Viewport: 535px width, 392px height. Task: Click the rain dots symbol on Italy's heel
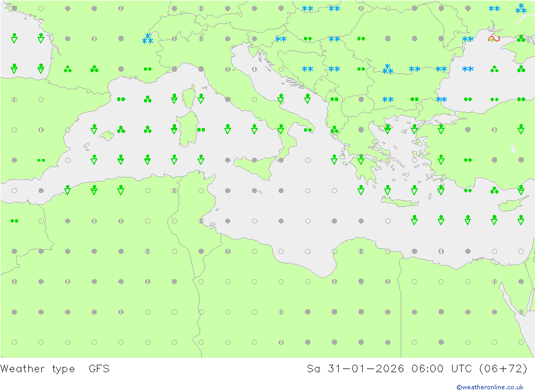[308, 129]
